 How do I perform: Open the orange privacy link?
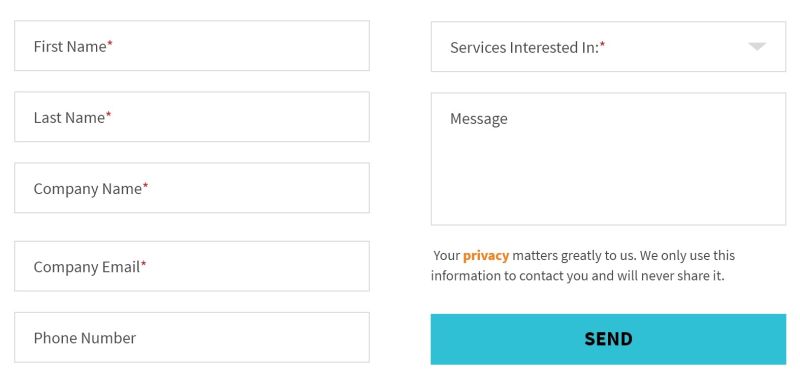[x=486, y=255]
